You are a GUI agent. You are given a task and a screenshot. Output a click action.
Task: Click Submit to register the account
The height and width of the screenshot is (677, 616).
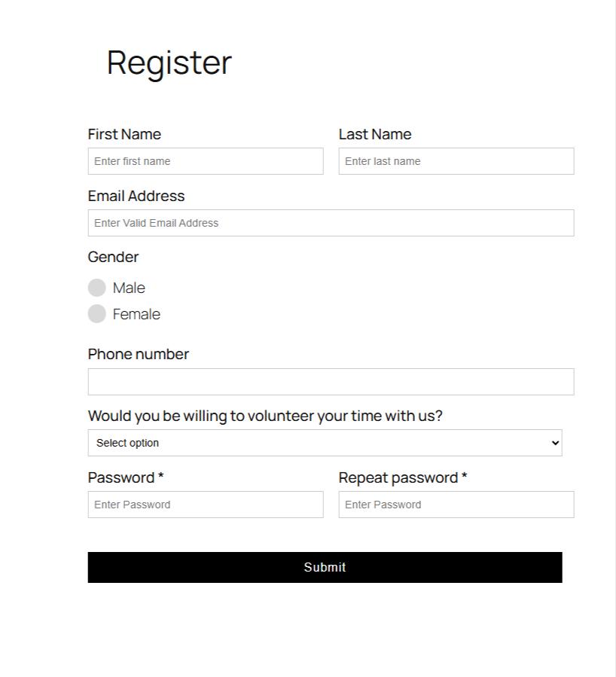point(325,567)
